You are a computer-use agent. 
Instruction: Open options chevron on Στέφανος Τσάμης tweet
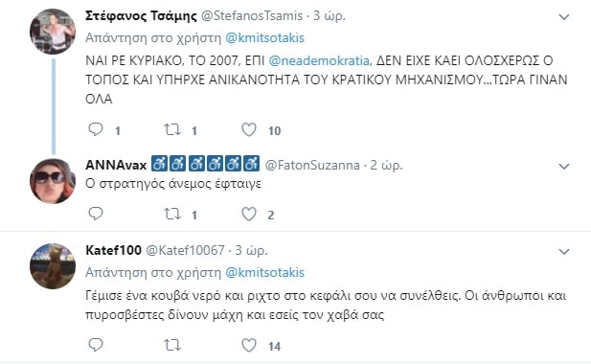coord(564,17)
